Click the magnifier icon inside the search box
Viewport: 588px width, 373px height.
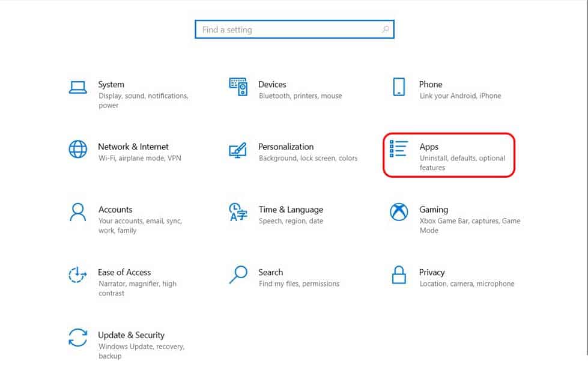(385, 29)
